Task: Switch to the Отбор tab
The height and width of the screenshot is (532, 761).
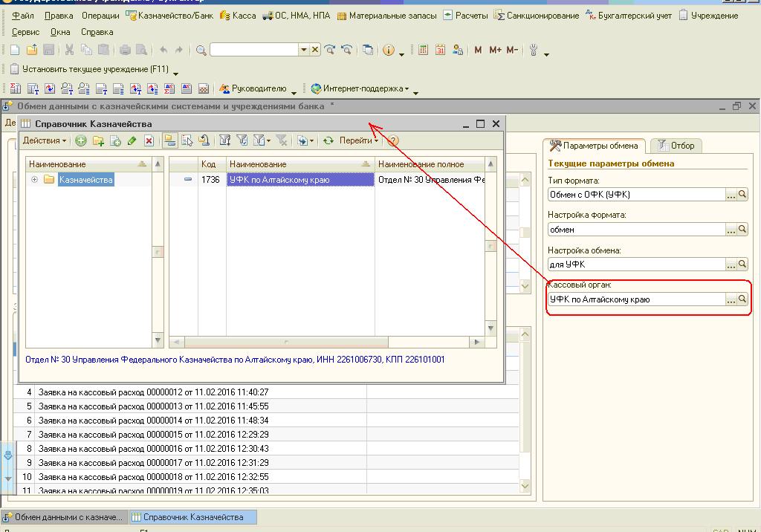Action: (x=676, y=146)
